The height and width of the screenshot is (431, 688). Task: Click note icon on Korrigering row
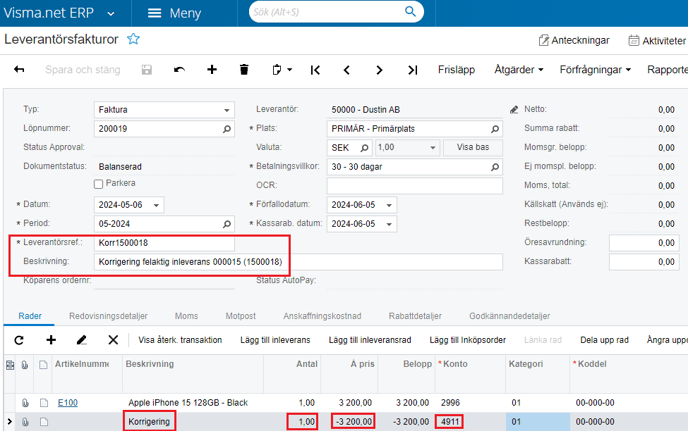pyautogui.click(x=43, y=422)
